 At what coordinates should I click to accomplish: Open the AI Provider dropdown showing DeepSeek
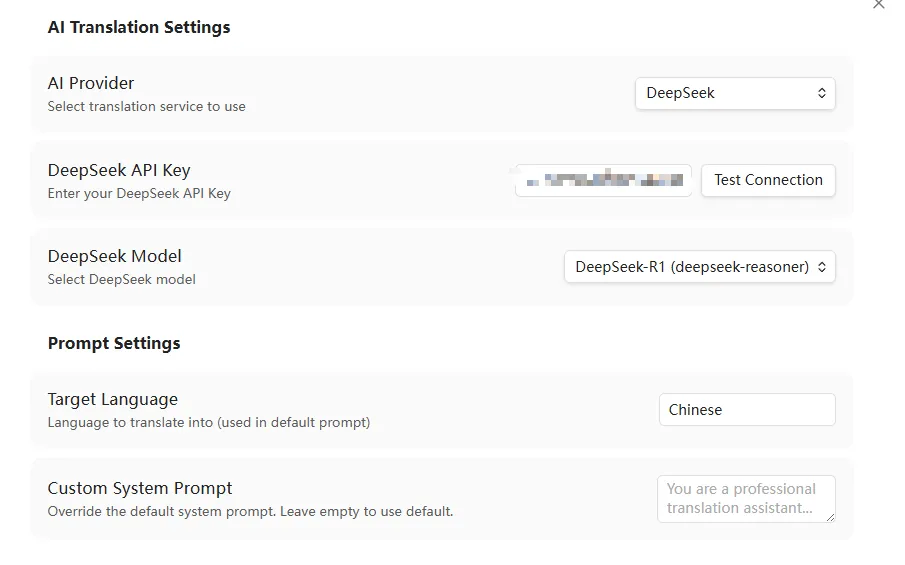(735, 93)
